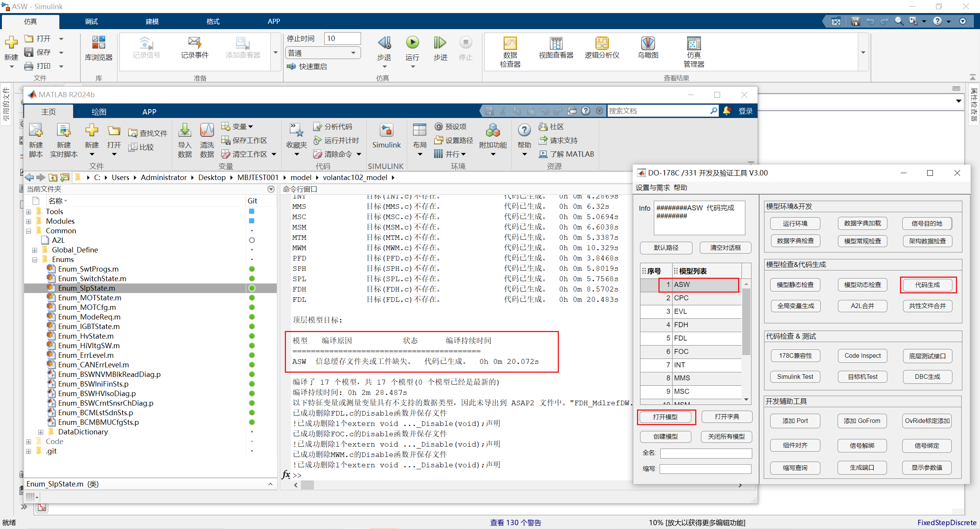Click the 停止时间 field in Simulink
The image size is (980, 529).
342,38
